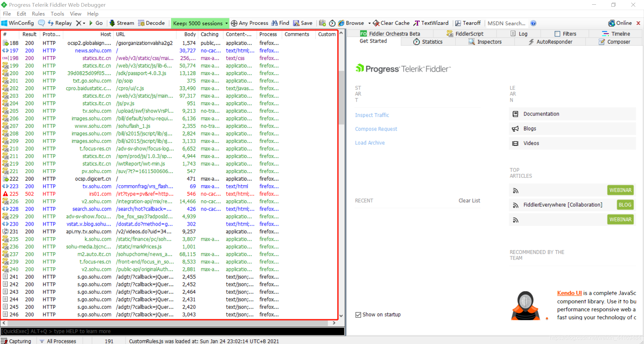Screen dimensions: 644x344
Task: Expand the Remove sessions dropdown arrow
Action: coord(84,23)
